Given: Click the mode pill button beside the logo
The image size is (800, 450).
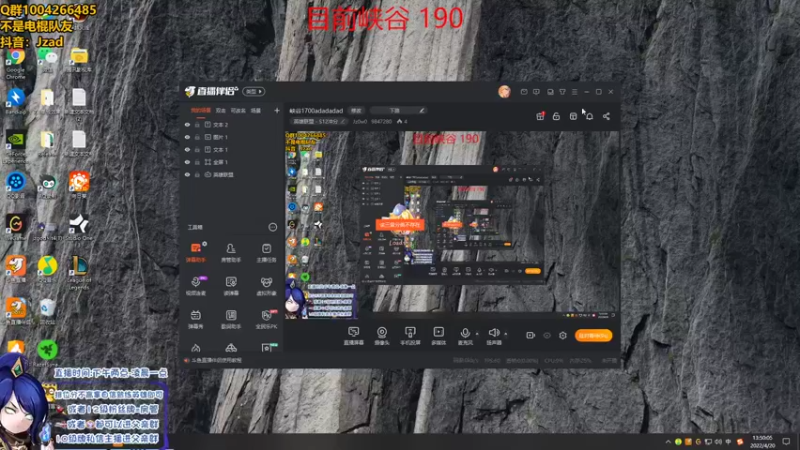Looking at the screenshot, I should click(x=254, y=91).
